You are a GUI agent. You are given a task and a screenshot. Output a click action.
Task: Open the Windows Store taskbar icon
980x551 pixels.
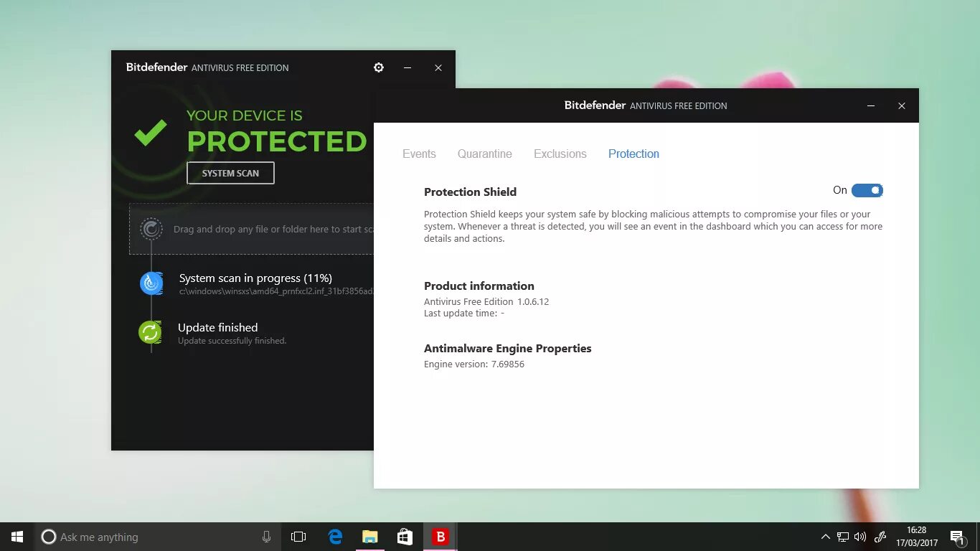[405, 537]
